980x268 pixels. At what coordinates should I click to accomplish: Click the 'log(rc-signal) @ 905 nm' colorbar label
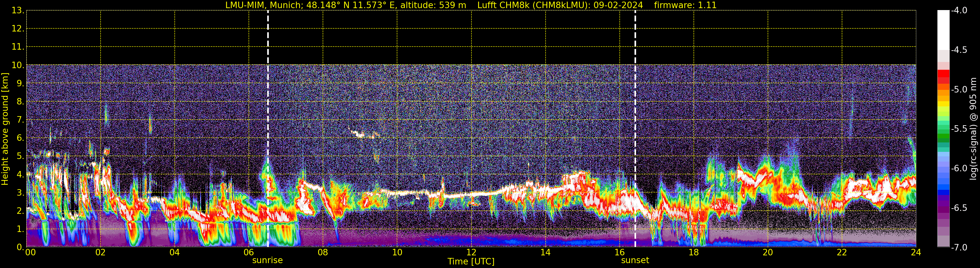[x=973, y=129]
